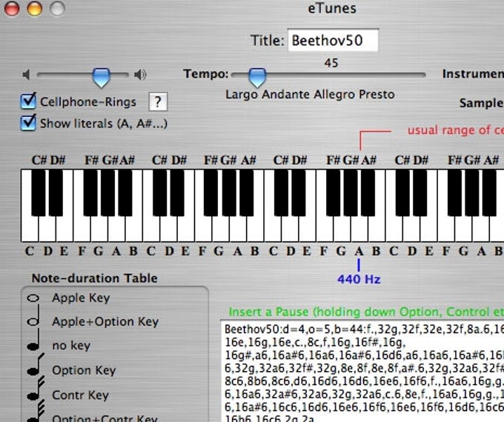
Task: Click text line starting 16e,16g,16e,c.,8c
Action: (315, 343)
